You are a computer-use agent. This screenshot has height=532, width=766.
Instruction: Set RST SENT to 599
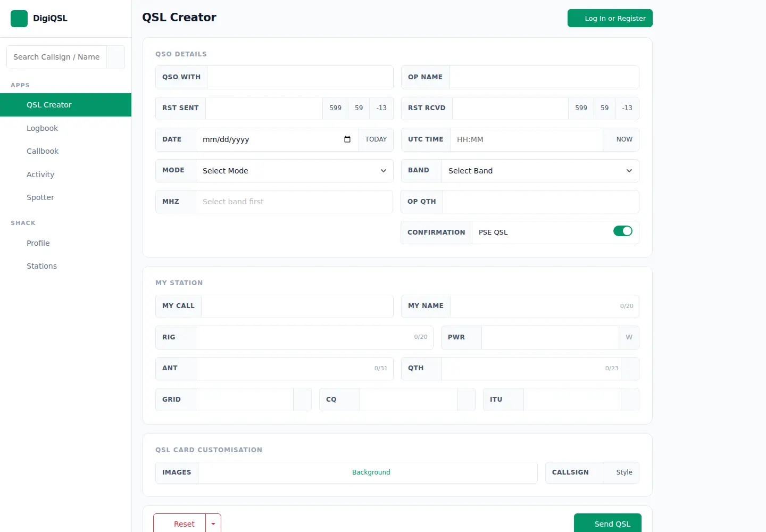(x=336, y=108)
